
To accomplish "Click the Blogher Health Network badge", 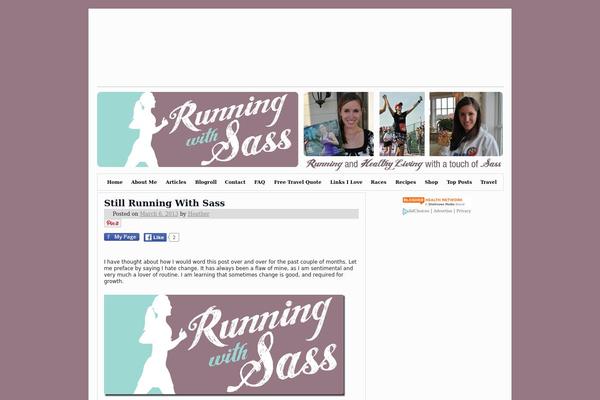I will click(433, 201).
